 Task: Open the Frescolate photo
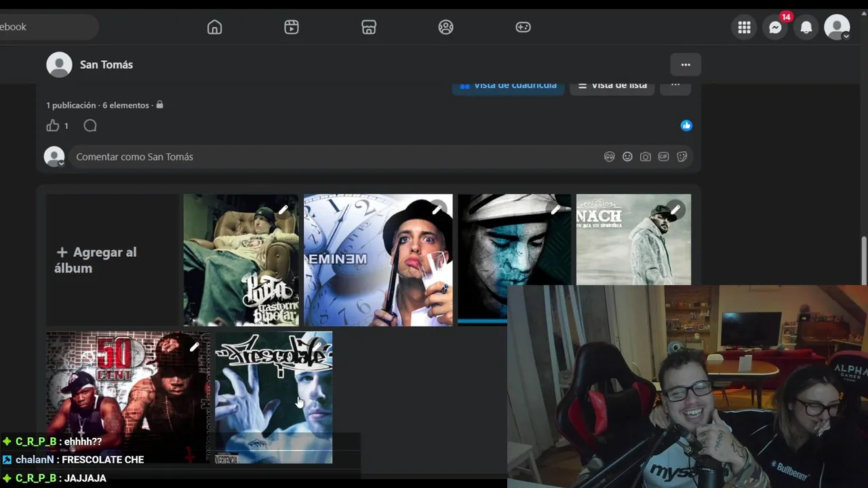click(x=273, y=397)
